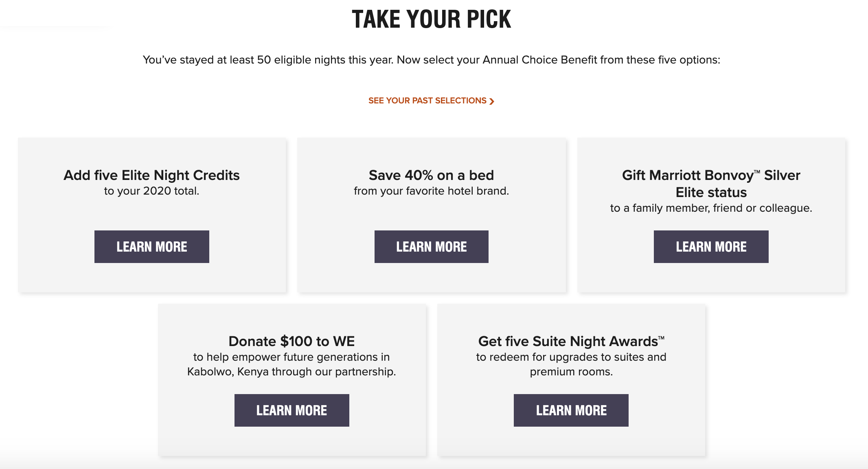This screenshot has height=469, width=868.
Task: Click the chevron arrow beside Past Selections
Action: point(492,101)
